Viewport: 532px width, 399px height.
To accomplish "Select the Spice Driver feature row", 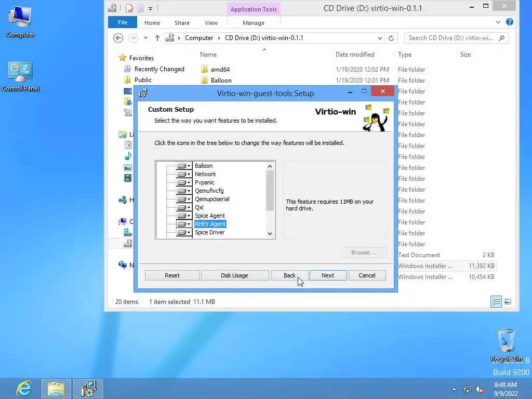I will tap(209, 232).
